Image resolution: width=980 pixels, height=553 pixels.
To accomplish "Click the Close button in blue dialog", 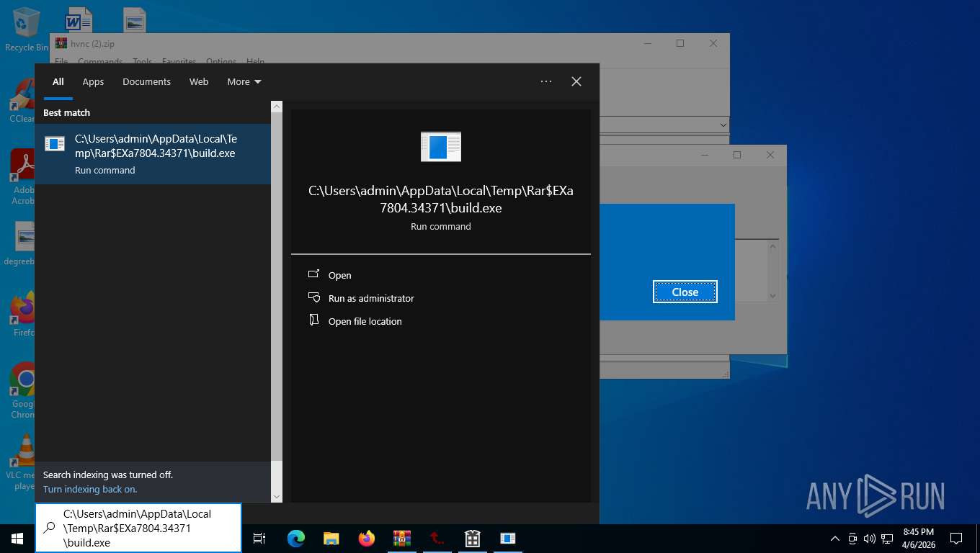I will click(x=685, y=292).
